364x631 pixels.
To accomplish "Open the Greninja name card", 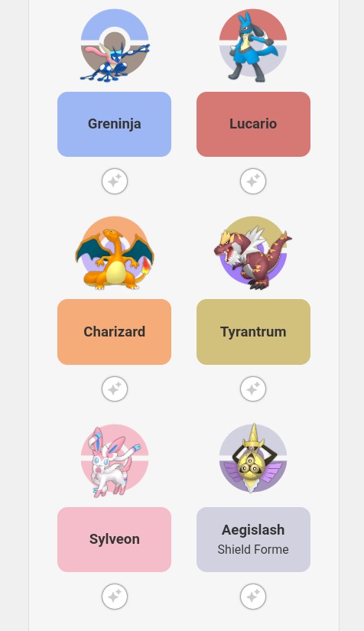I will point(114,124).
